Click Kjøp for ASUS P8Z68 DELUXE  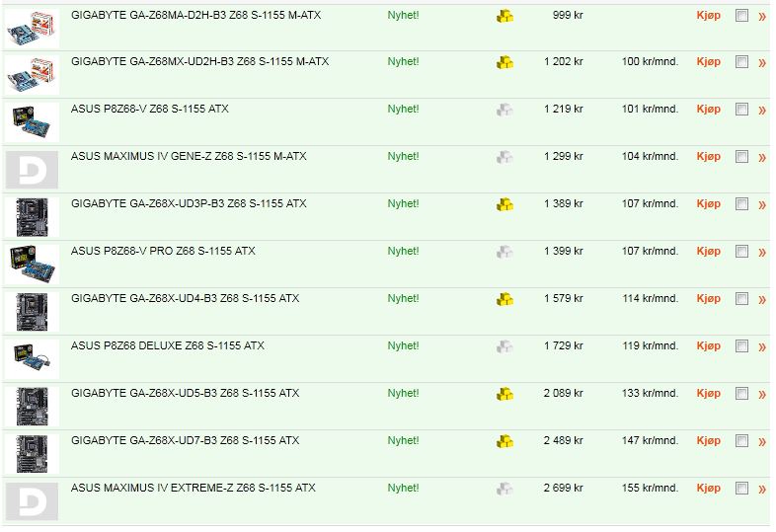pyautogui.click(x=708, y=346)
